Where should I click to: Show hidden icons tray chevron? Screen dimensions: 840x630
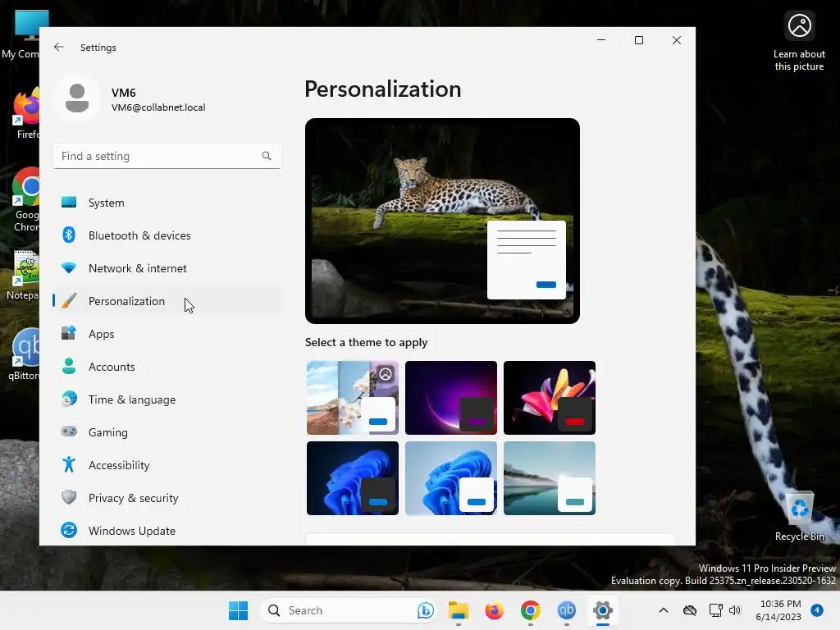coord(663,610)
